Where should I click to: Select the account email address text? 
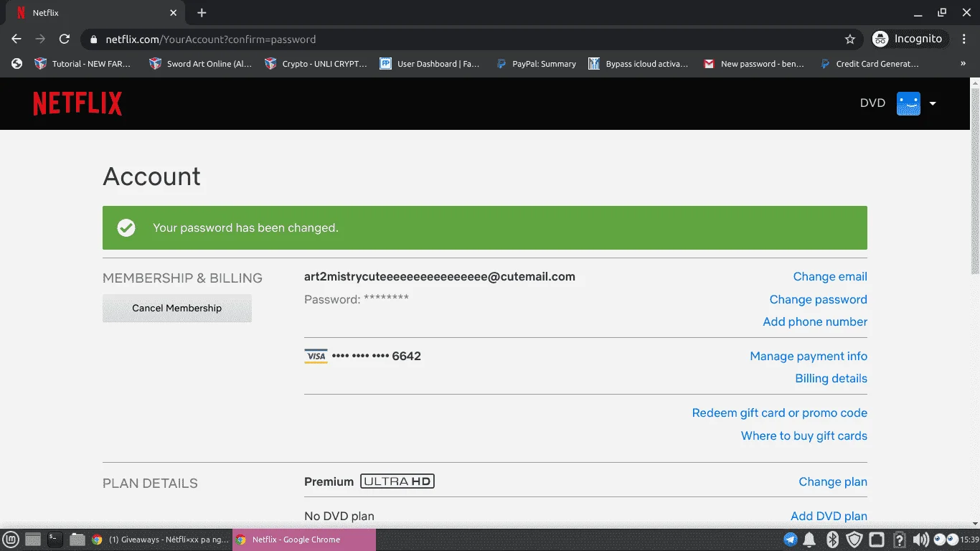click(x=440, y=276)
